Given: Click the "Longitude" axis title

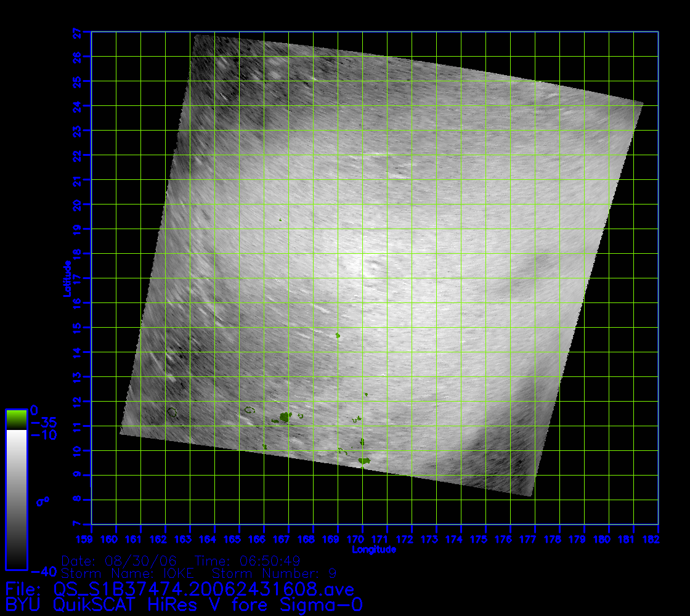Looking at the screenshot, I should coord(374,549).
